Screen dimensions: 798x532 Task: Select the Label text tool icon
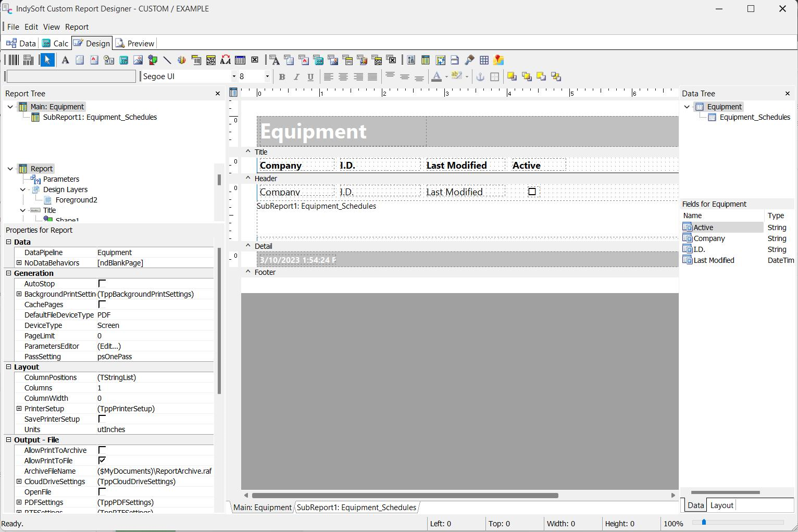(65, 60)
